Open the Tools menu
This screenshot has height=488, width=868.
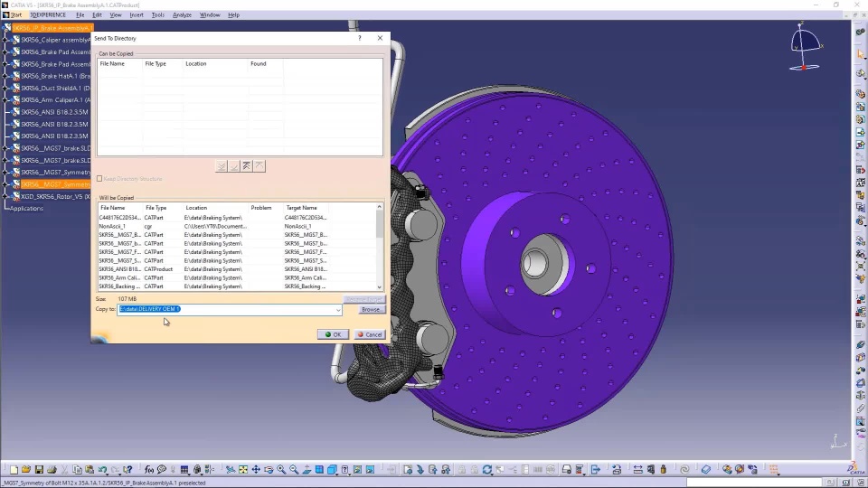[157, 15]
